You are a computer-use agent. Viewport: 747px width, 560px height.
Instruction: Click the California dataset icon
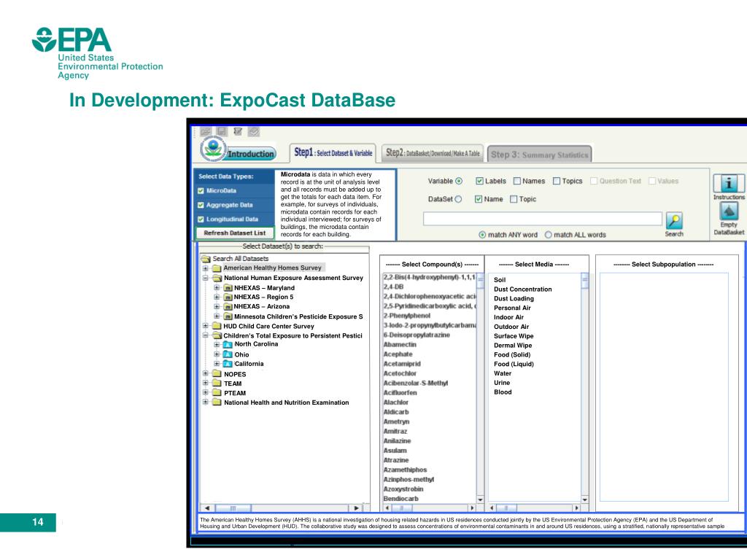[x=228, y=364]
